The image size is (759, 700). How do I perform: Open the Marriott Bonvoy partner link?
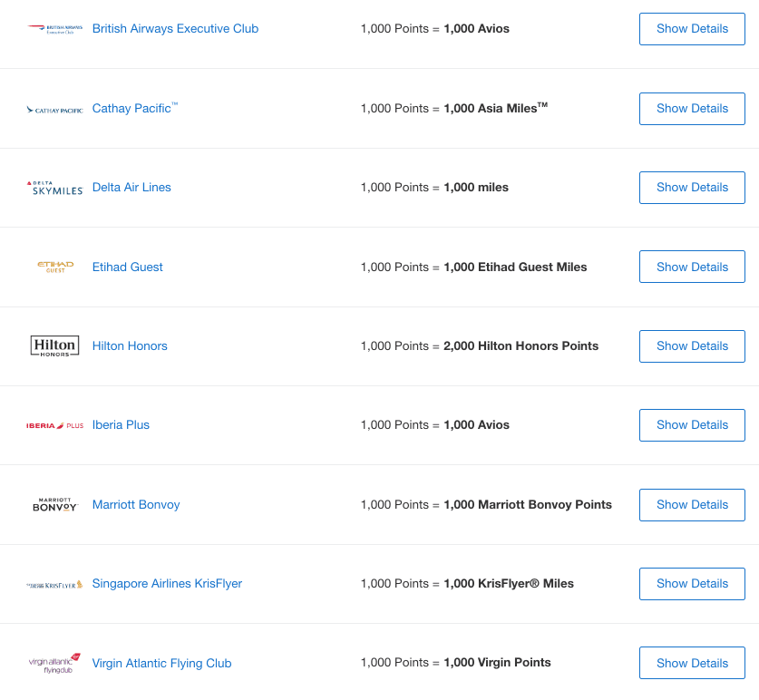[135, 504]
